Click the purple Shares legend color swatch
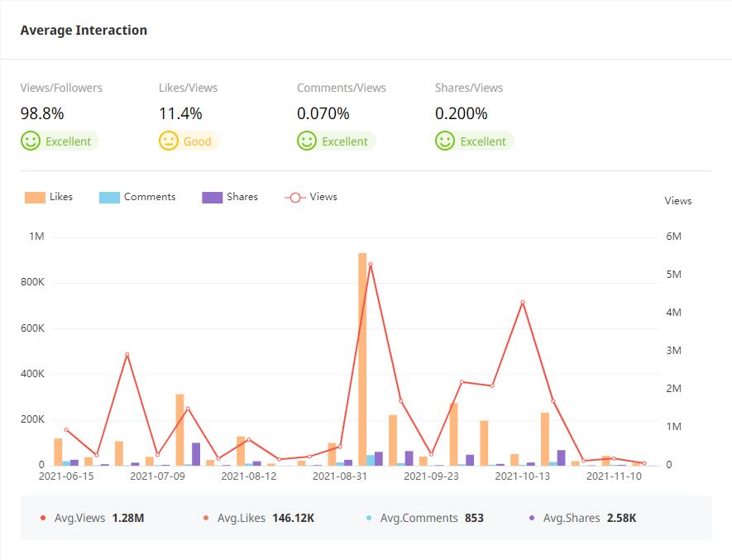732x560 pixels. (212, 198)
